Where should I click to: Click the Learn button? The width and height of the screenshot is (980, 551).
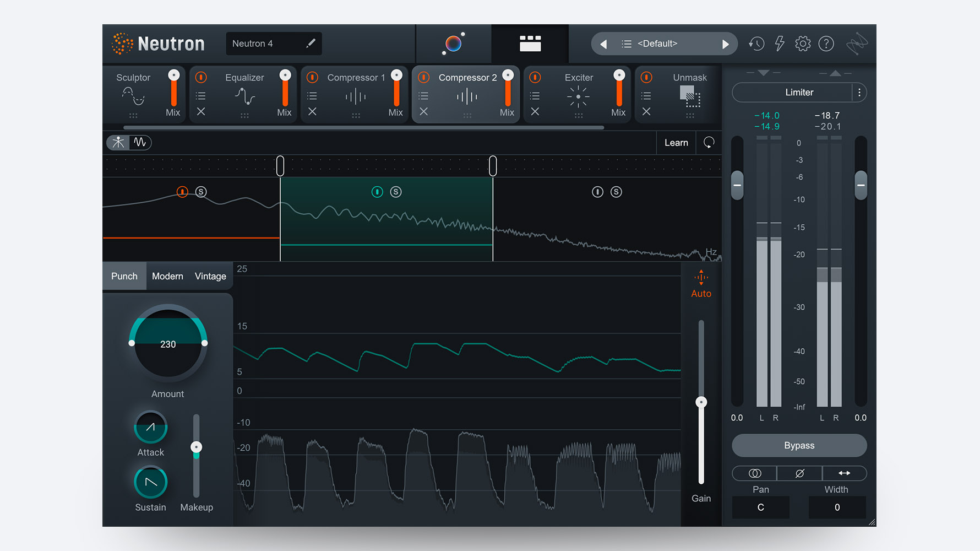676,143
